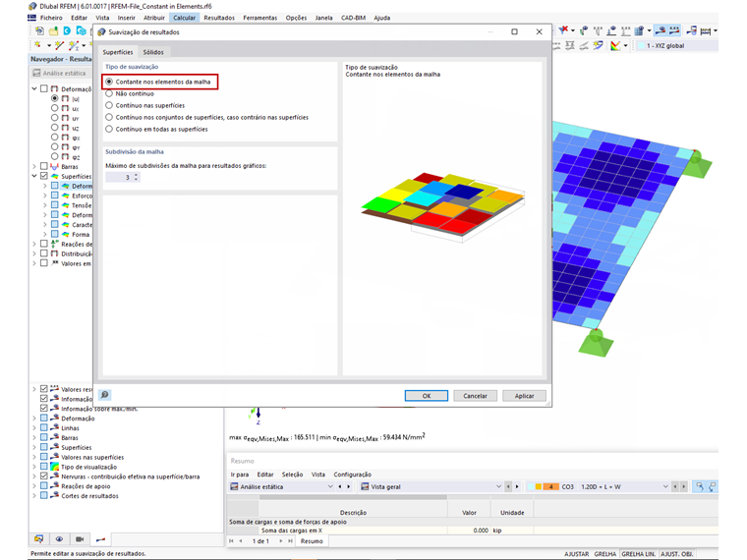This screenshot has height=560, width=747.
Task: Toggle the support reactions visibility icon
Action: point(611,31)
